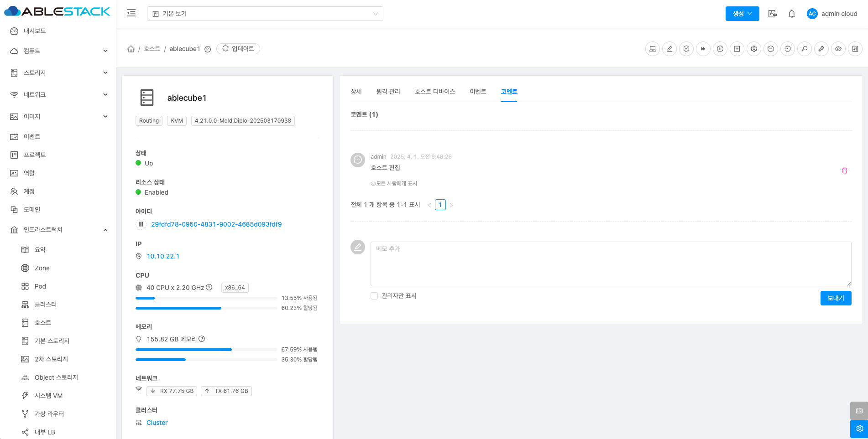
Task: Click the fast-forward icon in host toolbar
Action: coord(703,49)
